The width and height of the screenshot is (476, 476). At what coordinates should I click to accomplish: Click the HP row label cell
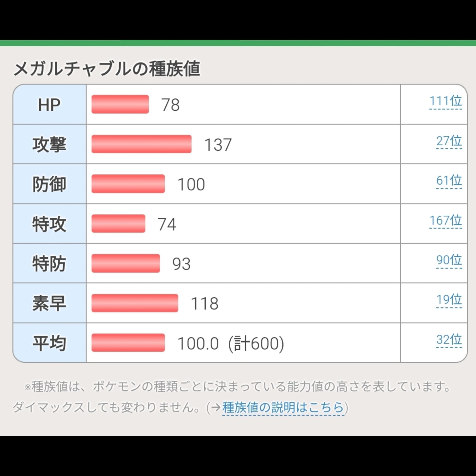(50, 104)
